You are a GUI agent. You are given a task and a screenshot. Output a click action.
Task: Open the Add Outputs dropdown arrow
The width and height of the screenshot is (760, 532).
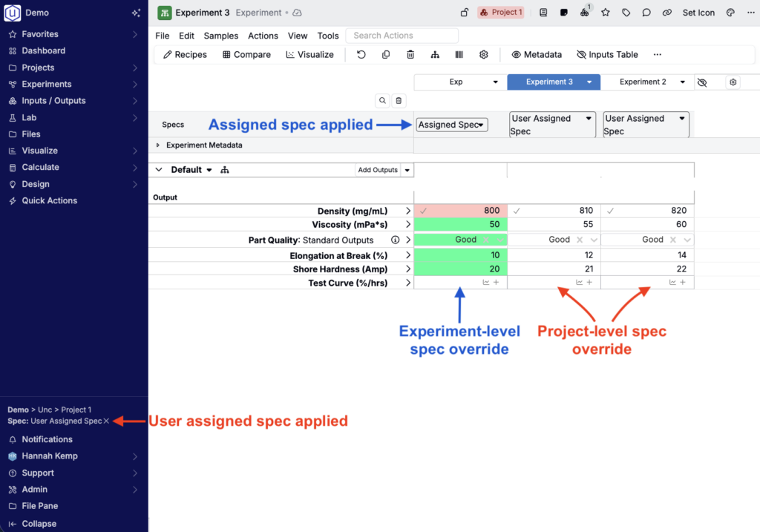pyautogui.click(x=407, y=170)
